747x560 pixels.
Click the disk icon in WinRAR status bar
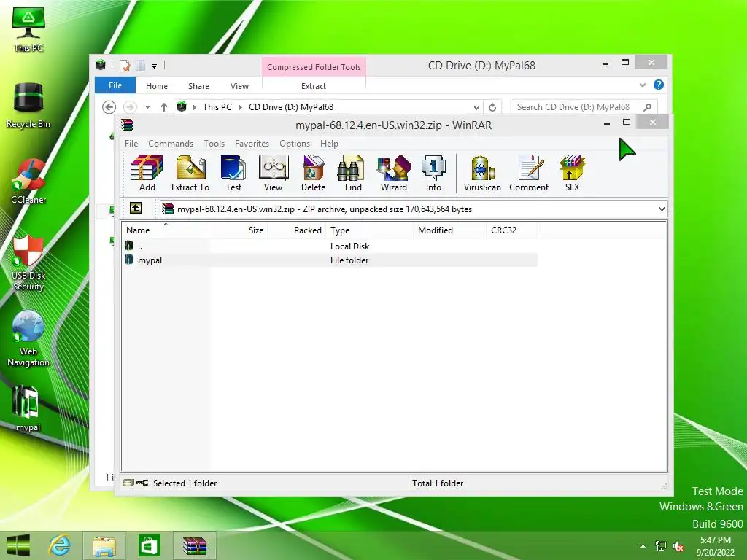[x=128, y=483]
